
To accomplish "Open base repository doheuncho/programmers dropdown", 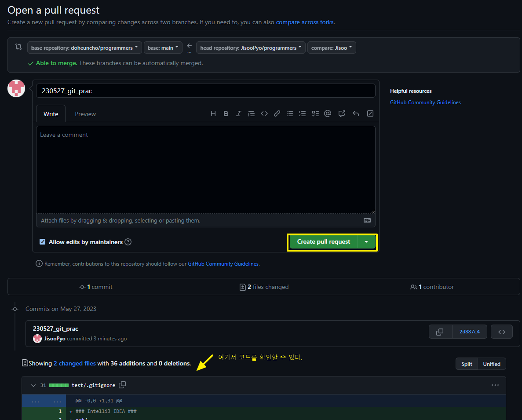I will pos(84,47).
